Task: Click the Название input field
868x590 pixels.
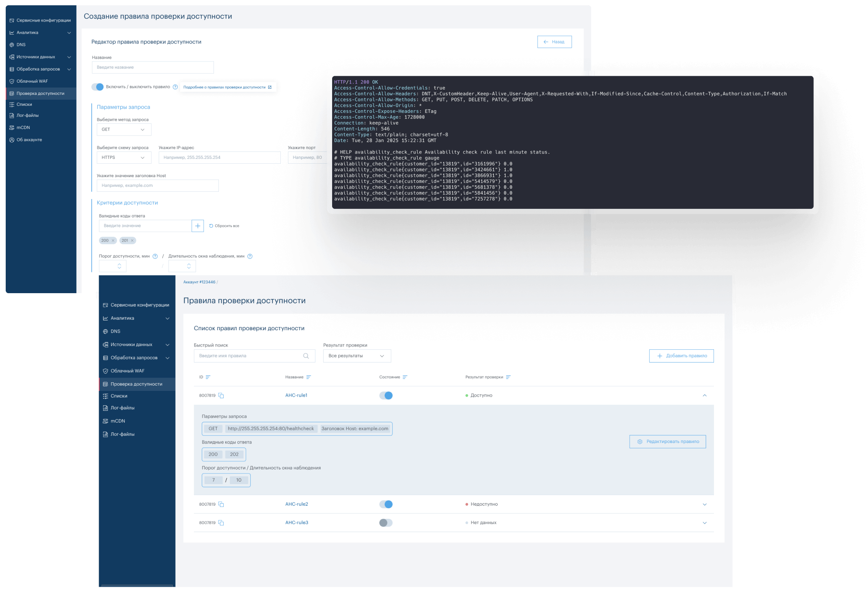Action: [x=153, y=68]
